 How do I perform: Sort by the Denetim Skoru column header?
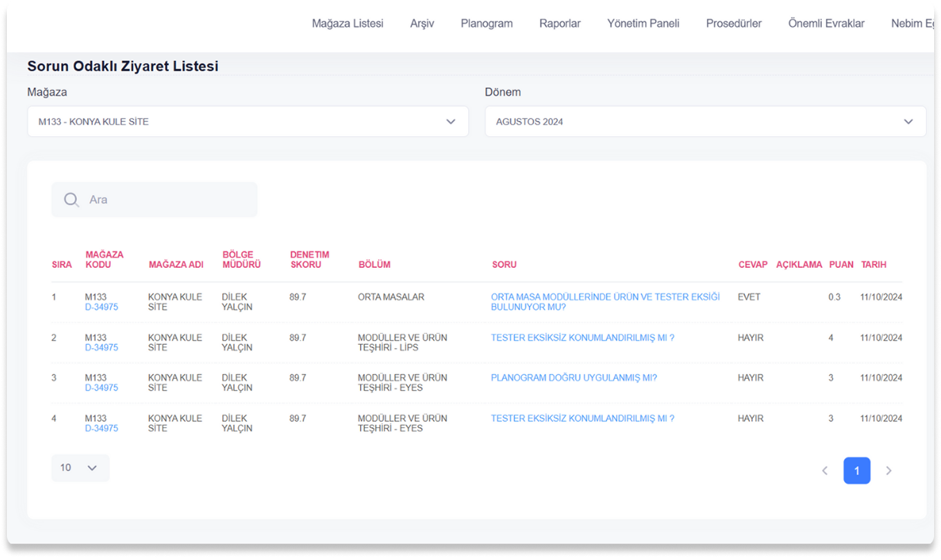pos(309,260)
